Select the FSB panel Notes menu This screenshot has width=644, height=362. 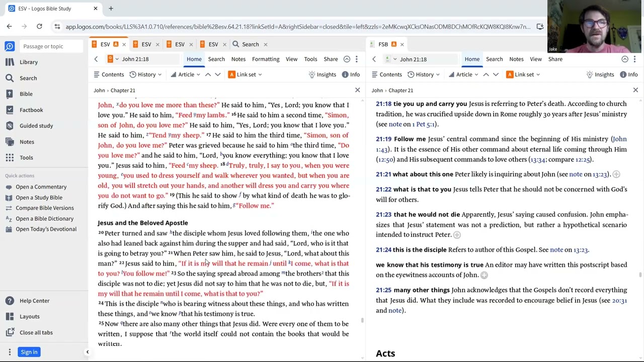(x=516, y=59)
